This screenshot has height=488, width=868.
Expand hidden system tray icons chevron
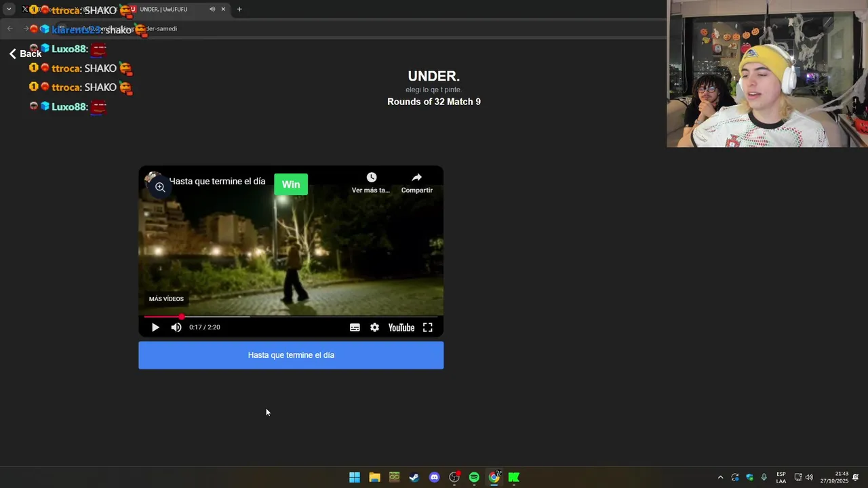(x=720, y=477)
